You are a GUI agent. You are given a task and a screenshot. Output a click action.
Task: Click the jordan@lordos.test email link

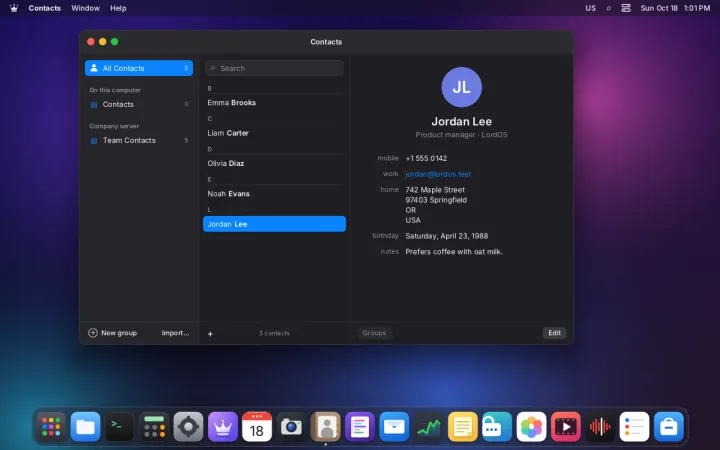tap(438, 174)
